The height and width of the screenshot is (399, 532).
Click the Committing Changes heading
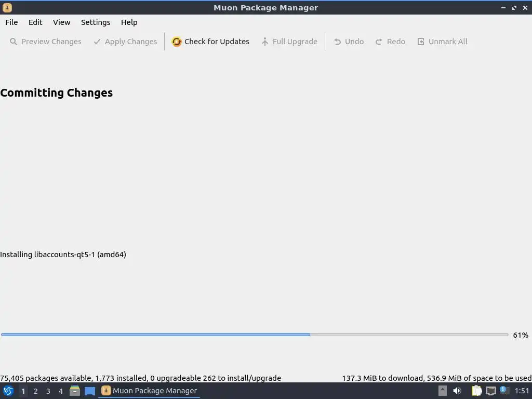click(56, 92)
